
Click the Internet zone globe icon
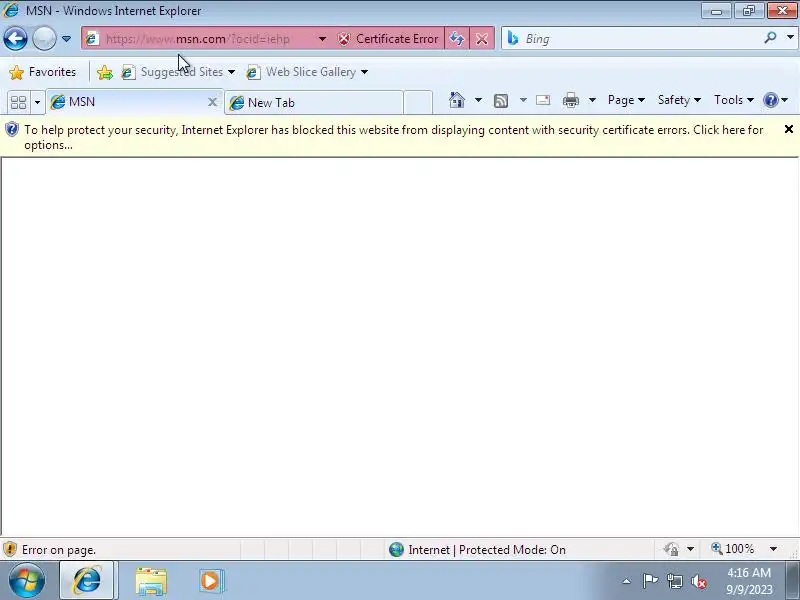click(x=396, y=549)
